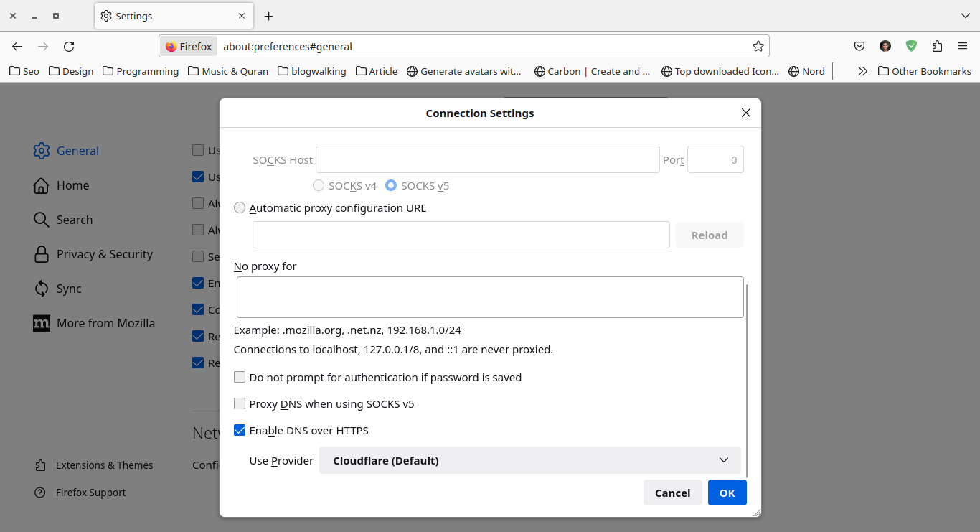The width and height of the screenshot is (980, 532).
Task: Click inside the SOCKS Host field
Action: pos(488,159)
